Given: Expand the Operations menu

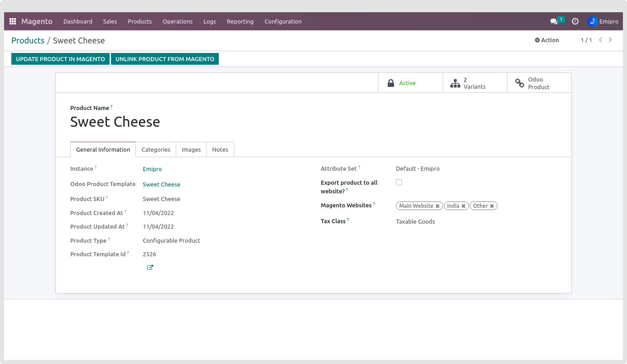Looking at the screenshot, I should click(178, 21).
